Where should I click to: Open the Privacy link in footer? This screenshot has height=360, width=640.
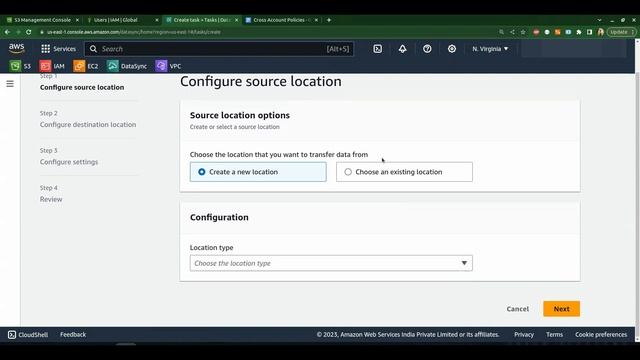coord(524,334)
